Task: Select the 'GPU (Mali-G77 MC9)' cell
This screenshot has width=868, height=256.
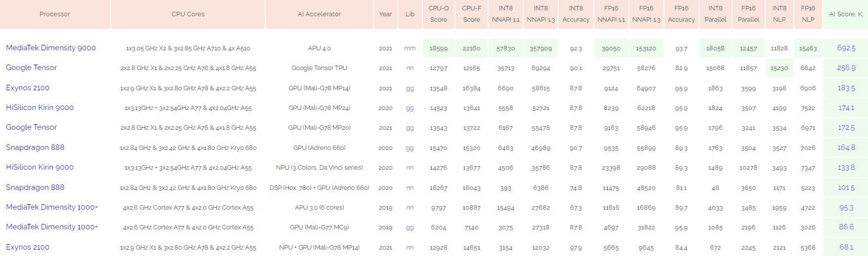Action: (319, 227)
